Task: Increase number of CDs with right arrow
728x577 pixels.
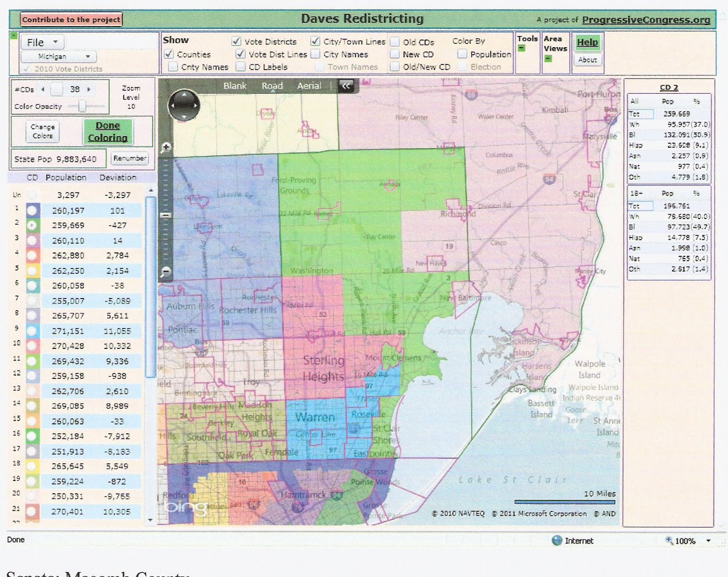Action: point(89,89)
